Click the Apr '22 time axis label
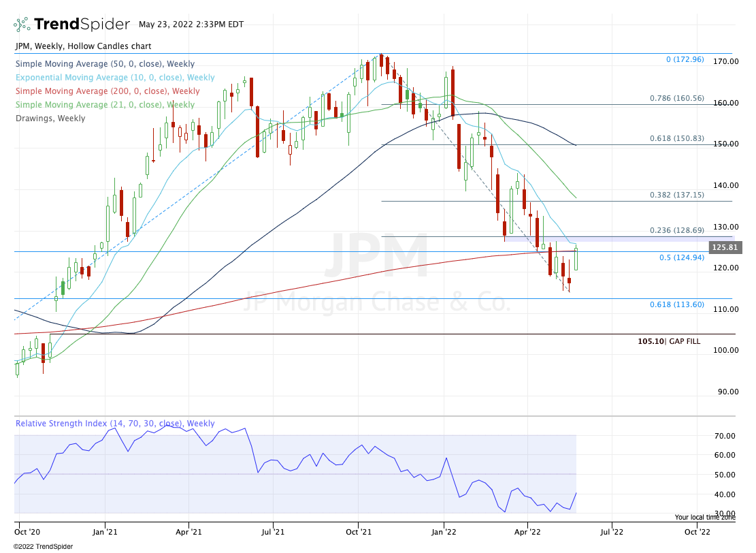 527,532
